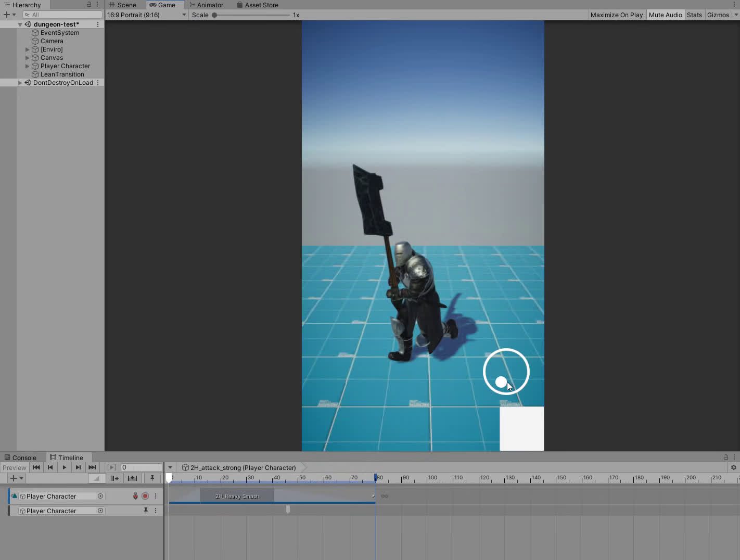
Task: Click the red record button on the animation track
Action: click(145, 496)
